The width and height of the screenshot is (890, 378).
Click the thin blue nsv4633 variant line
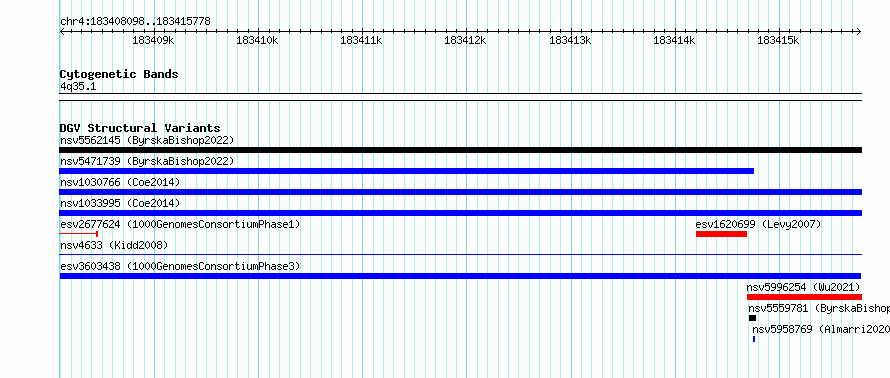[460, 255]
